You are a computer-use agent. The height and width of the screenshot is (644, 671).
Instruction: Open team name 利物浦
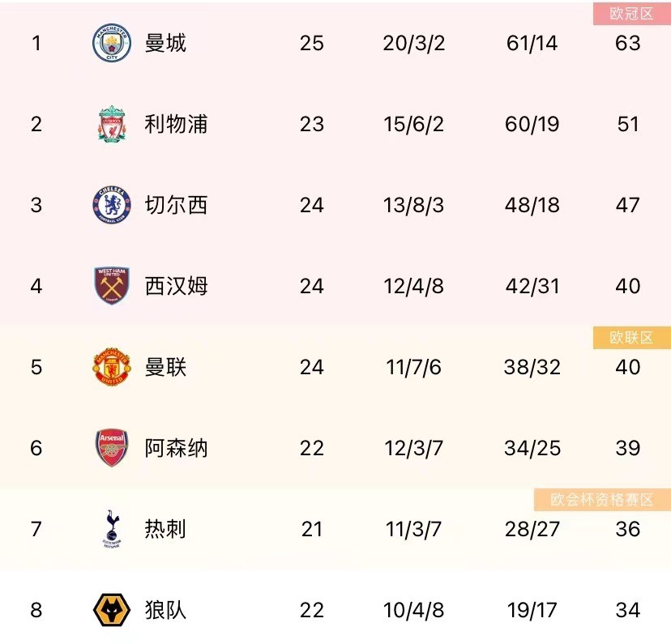click(176, 124)
